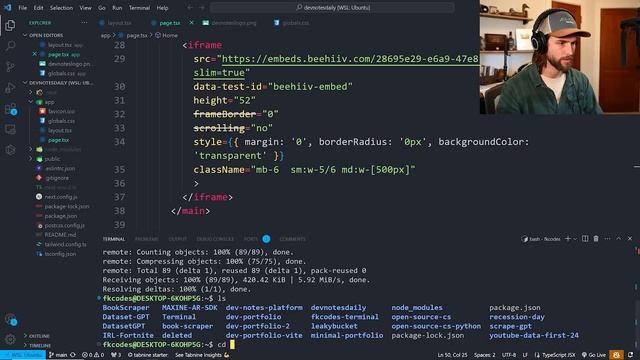
Task: Click Go Live in status bar
Action: coord(594,355)
